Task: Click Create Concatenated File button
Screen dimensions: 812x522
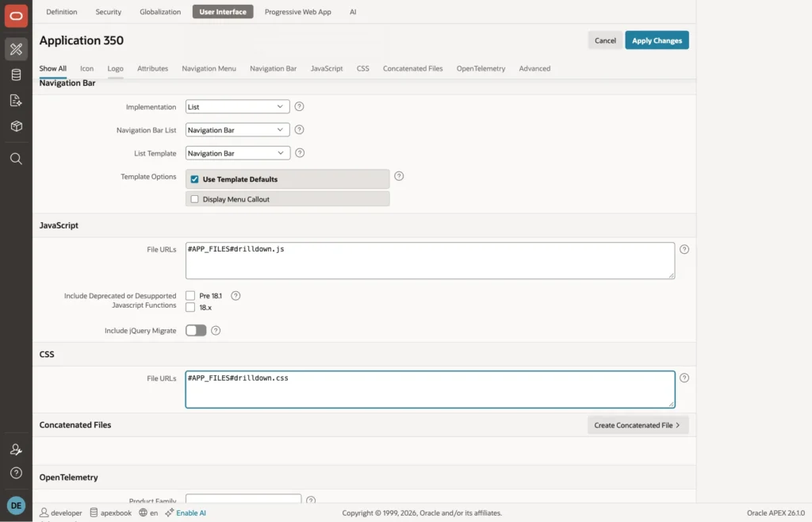Action: (x=638, y=425)
